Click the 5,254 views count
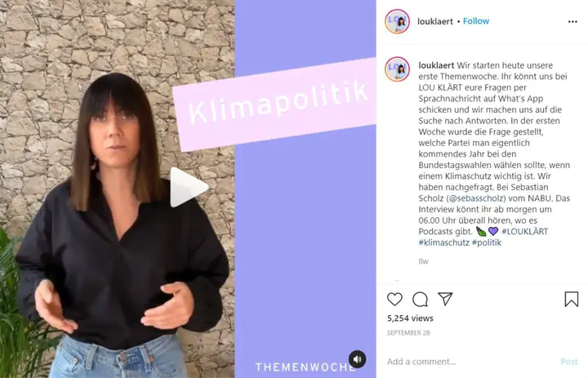 tap(410, 318)
